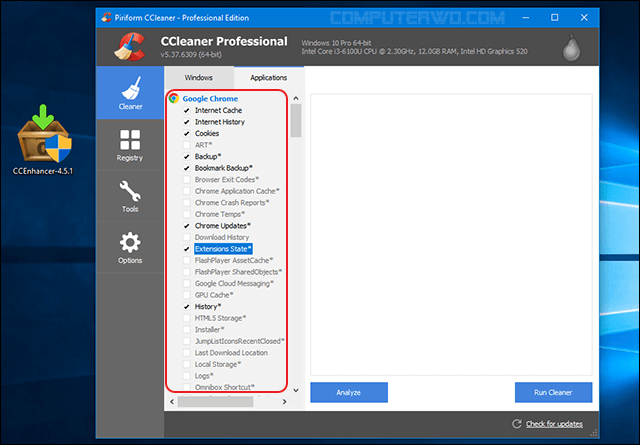Enable Chrome Application Cache* checkbox
Viewport: 640px width, 445px height.
[187, 191]
